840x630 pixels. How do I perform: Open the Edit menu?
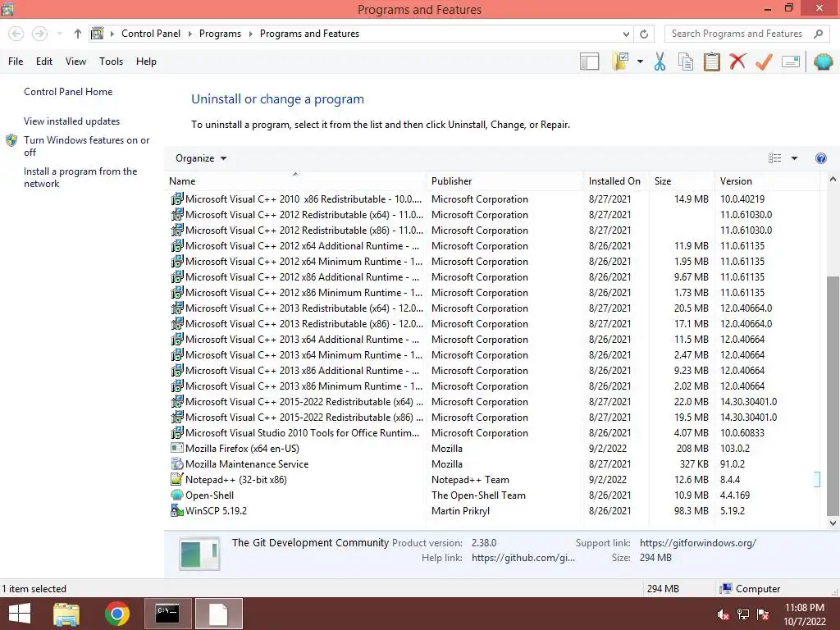pyautogui.click(x=44, y=62)
